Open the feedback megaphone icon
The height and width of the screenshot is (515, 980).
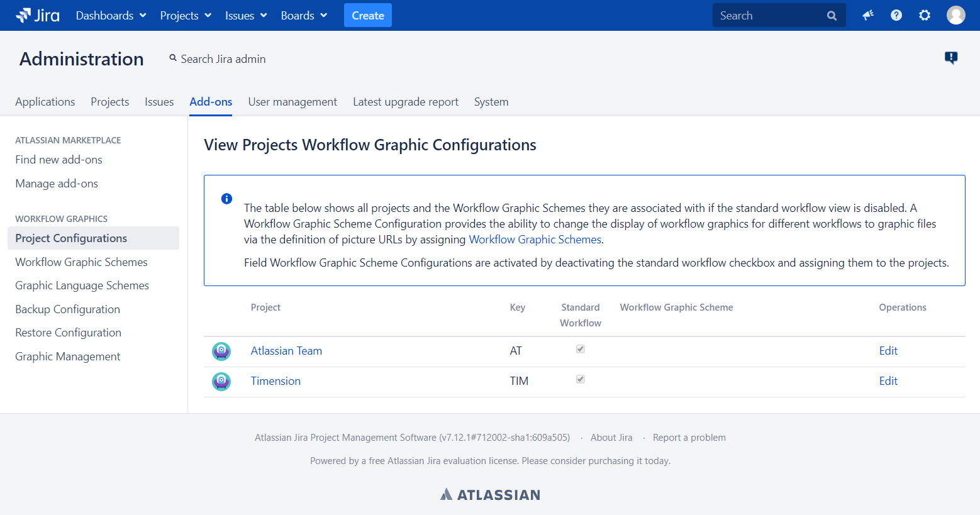coord(868,15)
